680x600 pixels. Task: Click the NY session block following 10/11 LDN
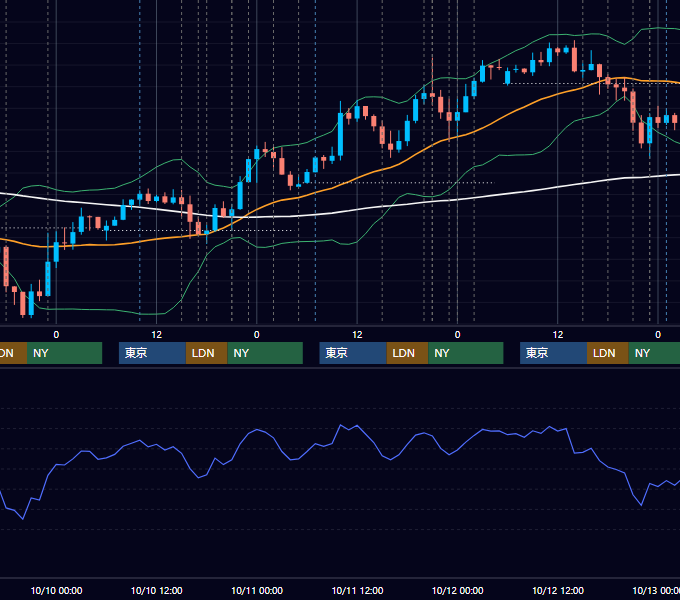coord(466,353)
